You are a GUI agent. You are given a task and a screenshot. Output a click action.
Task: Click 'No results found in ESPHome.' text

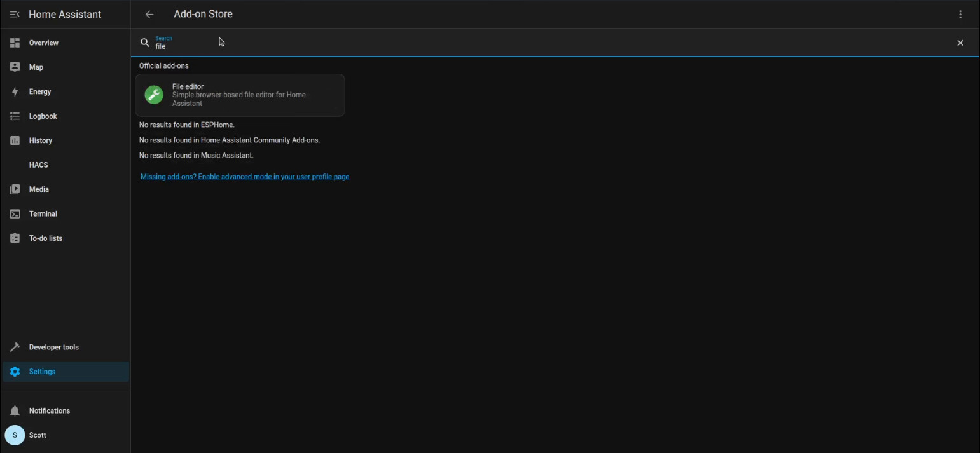187,125
